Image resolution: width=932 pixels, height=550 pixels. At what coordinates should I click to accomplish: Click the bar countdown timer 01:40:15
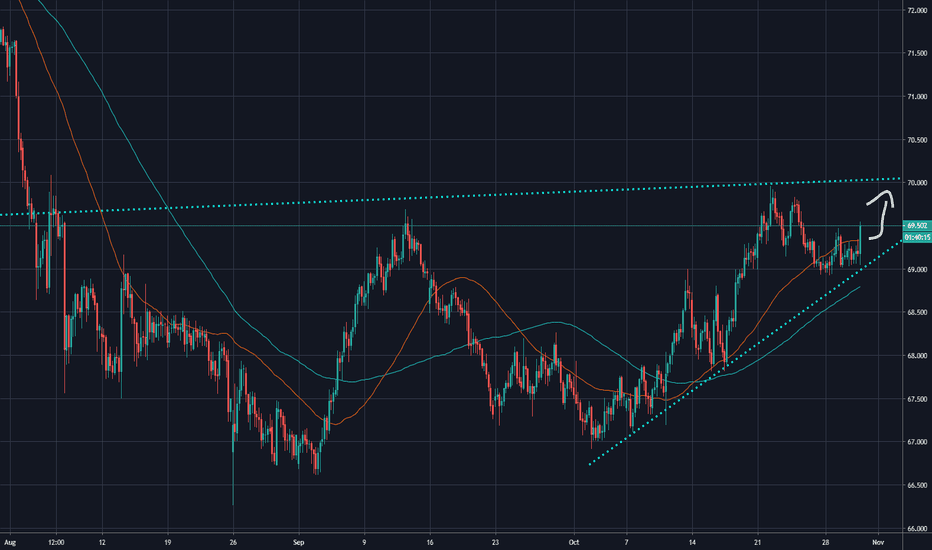point(916,238)
